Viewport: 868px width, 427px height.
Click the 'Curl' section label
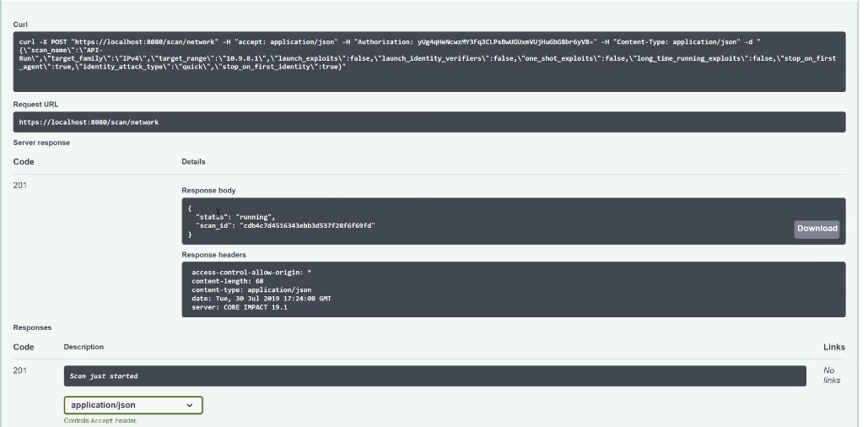coord(20,24)
